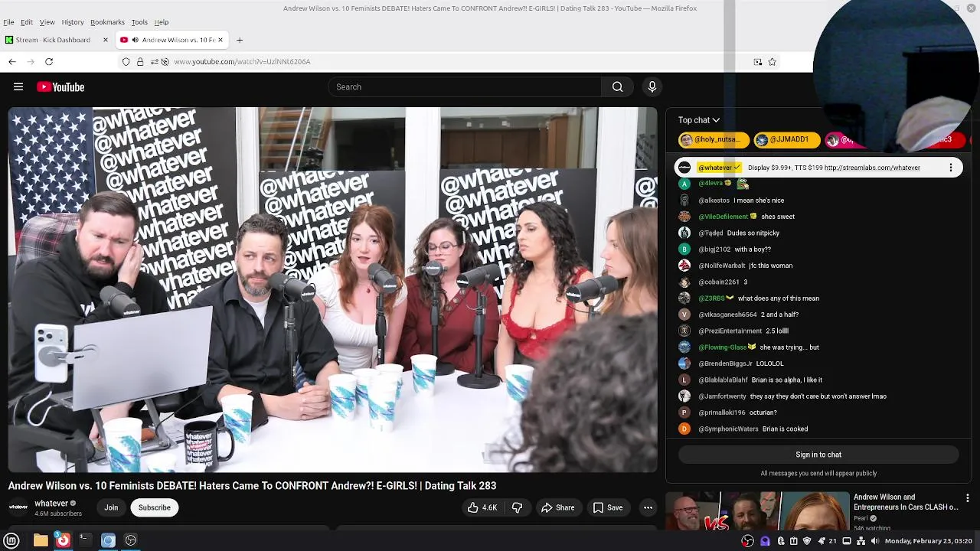The height and width of the screenshot is (551, 980).
Task: Save the video to a playlist
Action: click(607, 507)
